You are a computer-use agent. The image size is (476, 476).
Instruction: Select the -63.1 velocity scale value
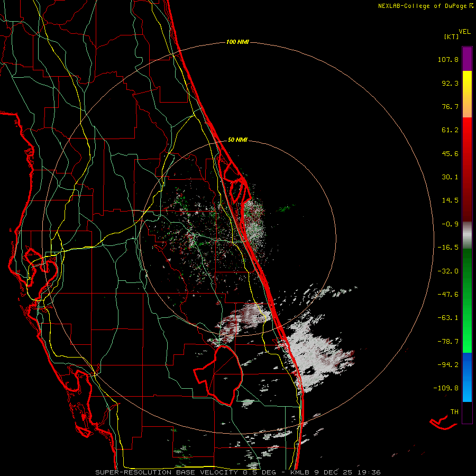point(448,318)
